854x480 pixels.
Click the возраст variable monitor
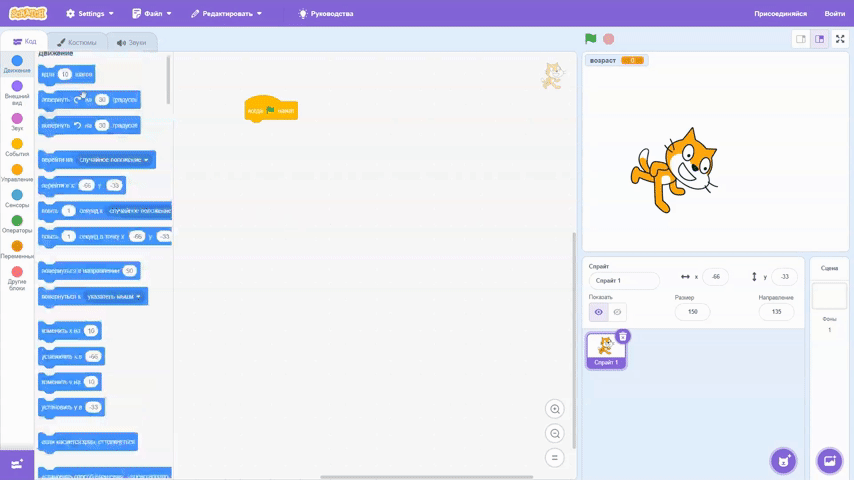coord(616,60)
